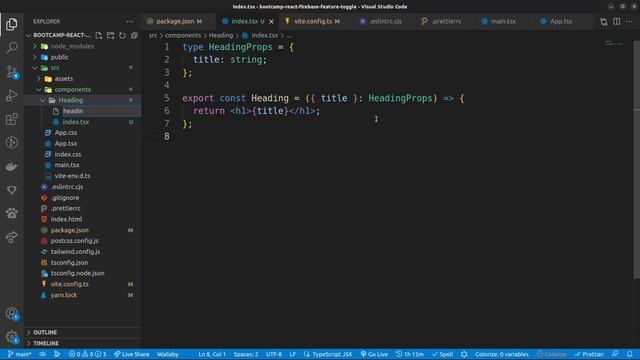
Task: Collapse the components folder
Action: tap(39, 89)
